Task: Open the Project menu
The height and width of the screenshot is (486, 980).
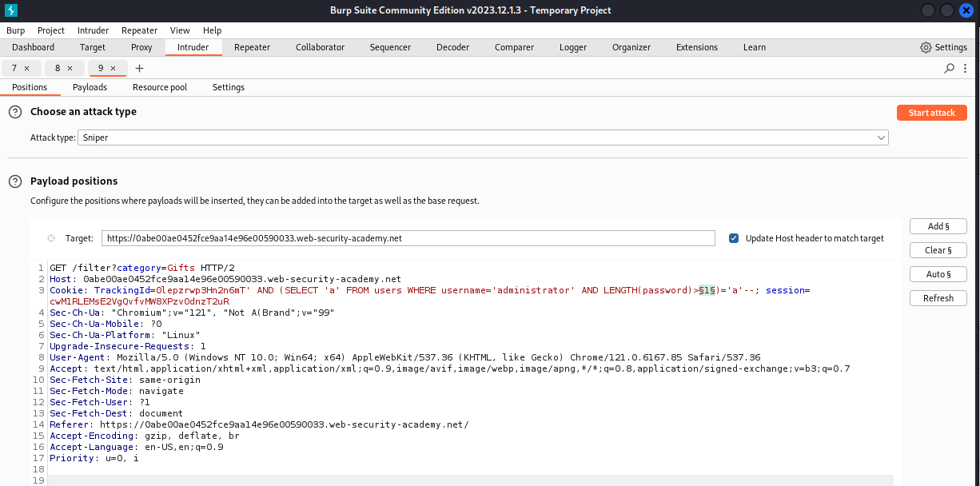Action: click(x=51, y=30)
